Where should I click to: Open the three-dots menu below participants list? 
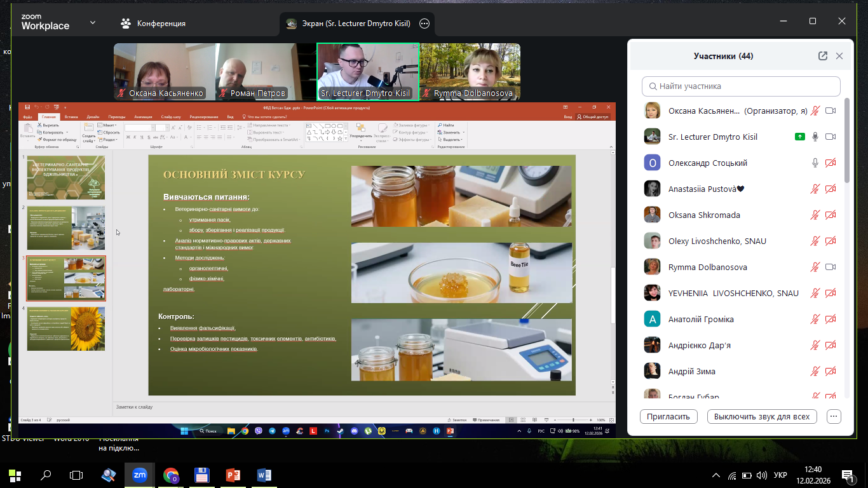click(834, 417)
